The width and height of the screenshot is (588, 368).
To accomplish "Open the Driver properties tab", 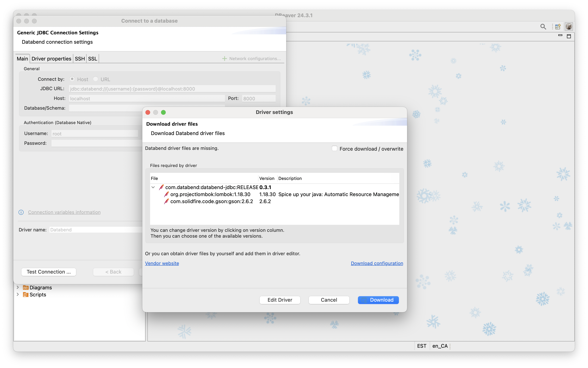I will pos(51,59).
